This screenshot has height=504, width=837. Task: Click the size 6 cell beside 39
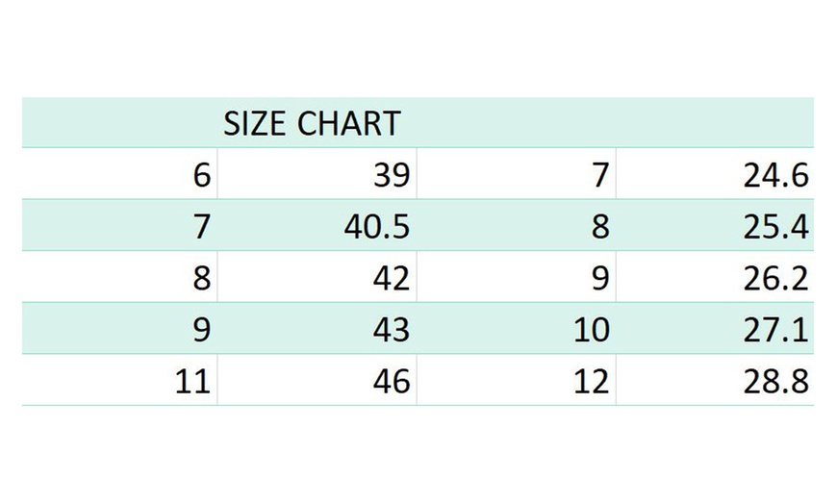201,175
